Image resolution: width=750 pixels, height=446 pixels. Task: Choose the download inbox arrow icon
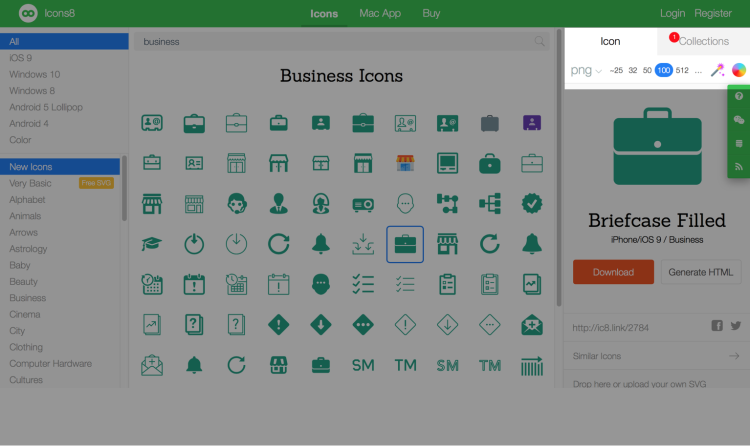[x=363, y=245]
